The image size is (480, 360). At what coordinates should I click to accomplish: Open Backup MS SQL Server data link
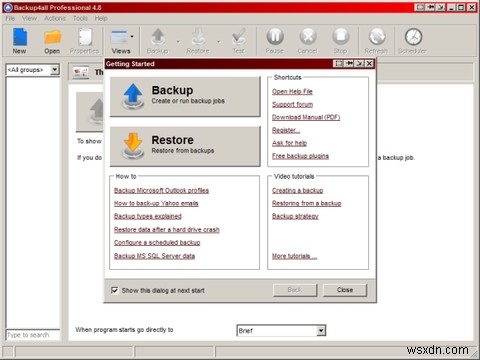point(154,256)
